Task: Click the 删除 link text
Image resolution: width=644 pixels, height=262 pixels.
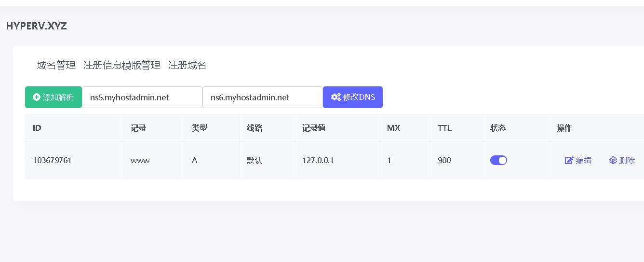Action: point(627,161)
